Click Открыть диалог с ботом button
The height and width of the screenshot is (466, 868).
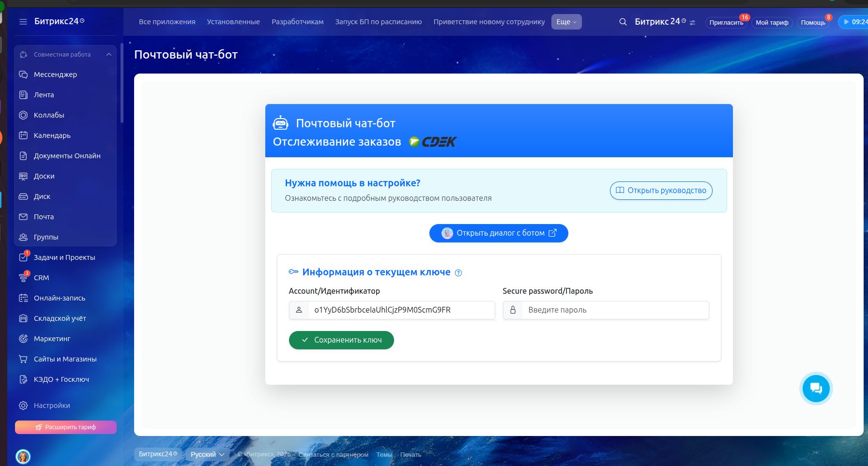(x=499, y=233)
